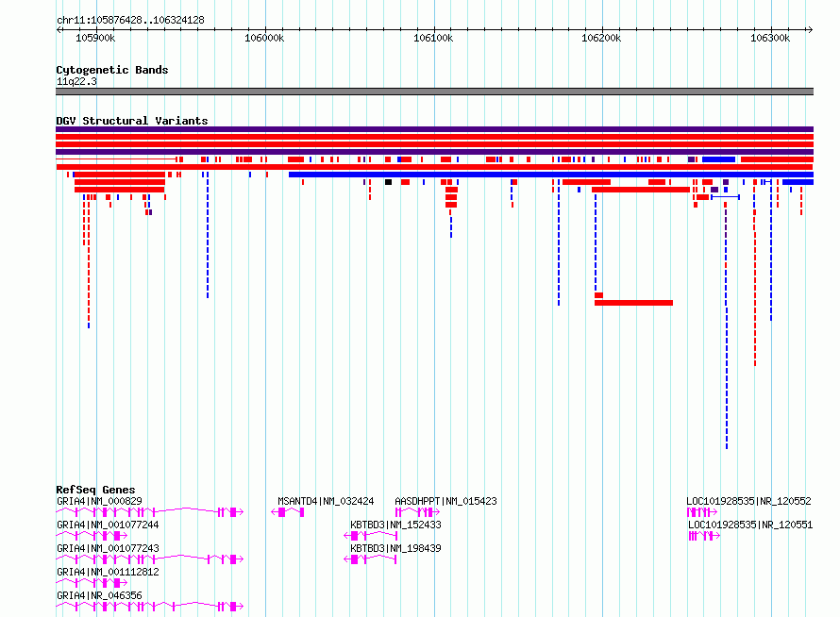Click the GRIA4|NM_001077244 gene label

click(108, 525)
